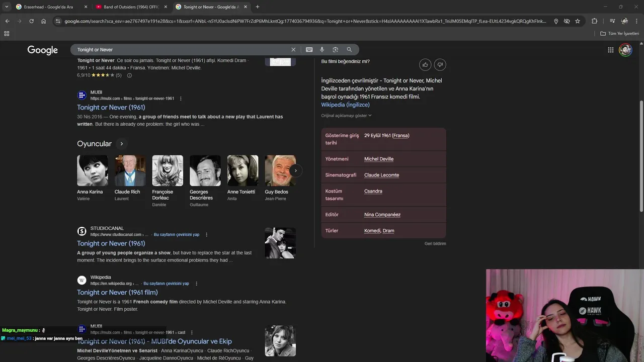
Task: Follow the Wikipedia (İngilizce) link
Action: point(345,105)
